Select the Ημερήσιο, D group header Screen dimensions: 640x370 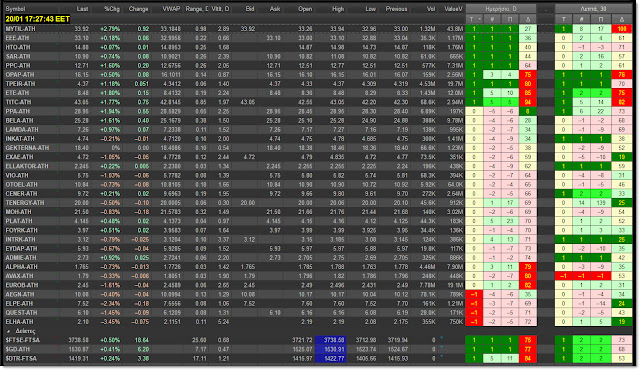(501, 9)
